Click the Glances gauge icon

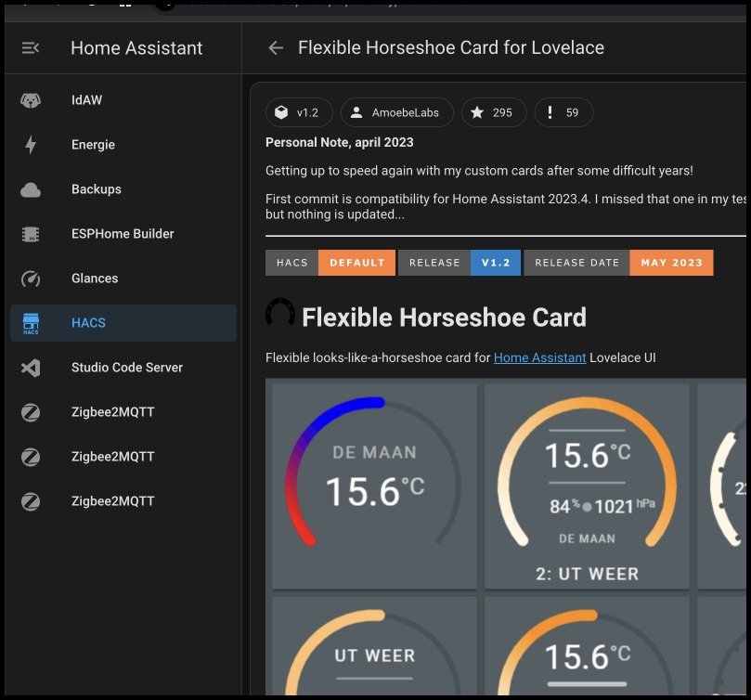click(x=31, y=279)
